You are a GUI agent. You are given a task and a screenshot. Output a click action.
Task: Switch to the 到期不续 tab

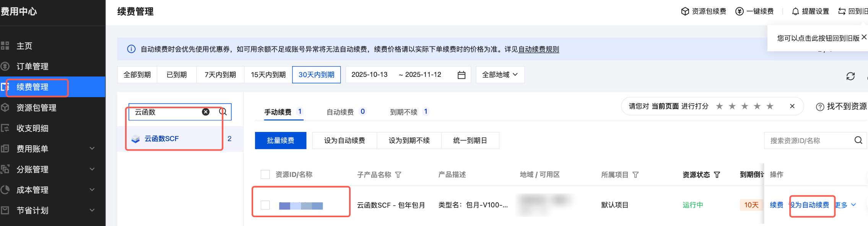click(410, 112)
